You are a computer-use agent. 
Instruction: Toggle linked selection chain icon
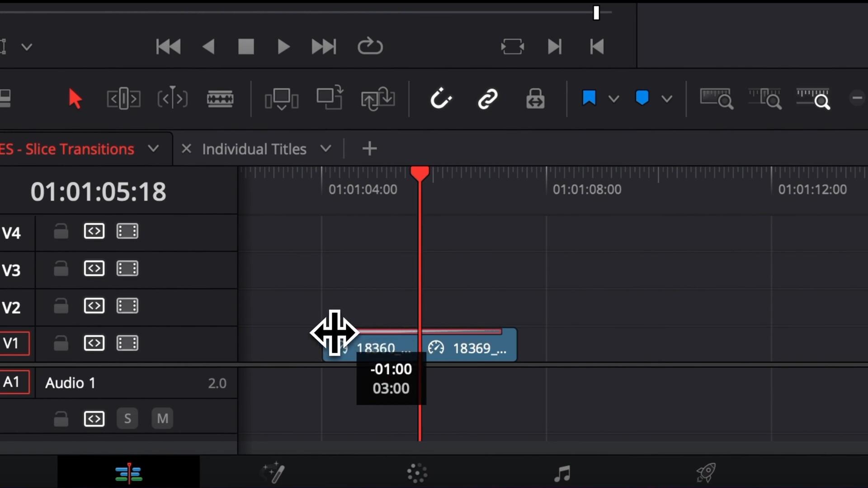[x=488, y=99]
